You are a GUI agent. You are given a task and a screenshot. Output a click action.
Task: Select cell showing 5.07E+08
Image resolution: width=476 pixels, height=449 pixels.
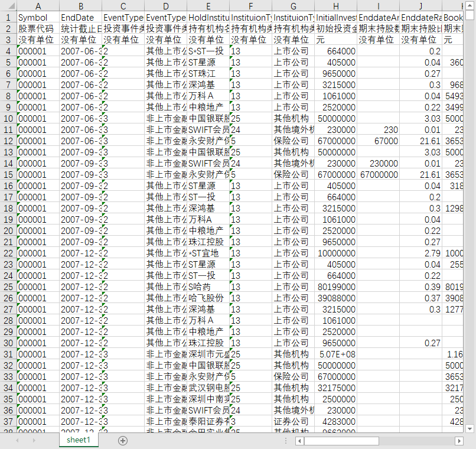[x=335, y=354]
